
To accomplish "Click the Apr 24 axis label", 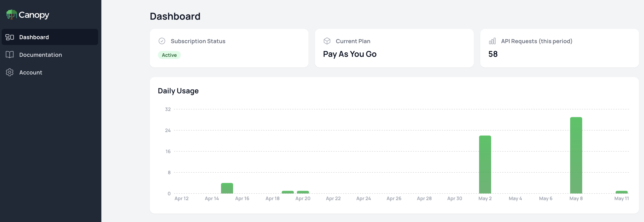I will (363, 199).
